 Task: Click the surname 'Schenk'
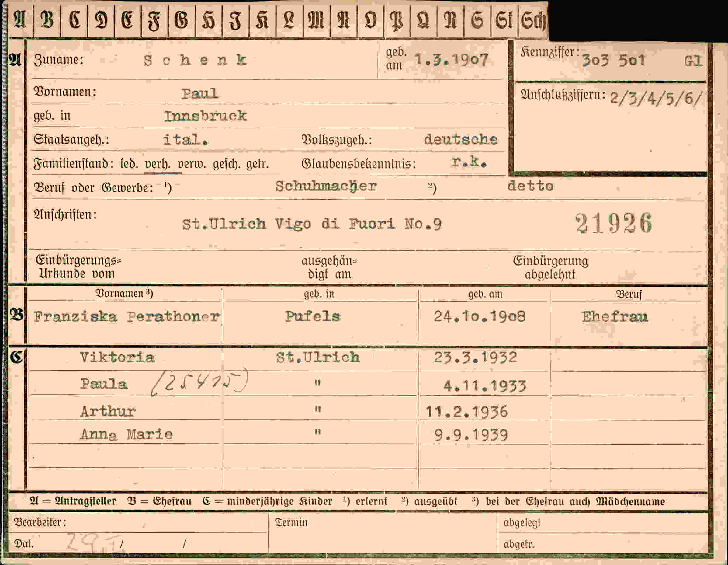tap(195, 60)
